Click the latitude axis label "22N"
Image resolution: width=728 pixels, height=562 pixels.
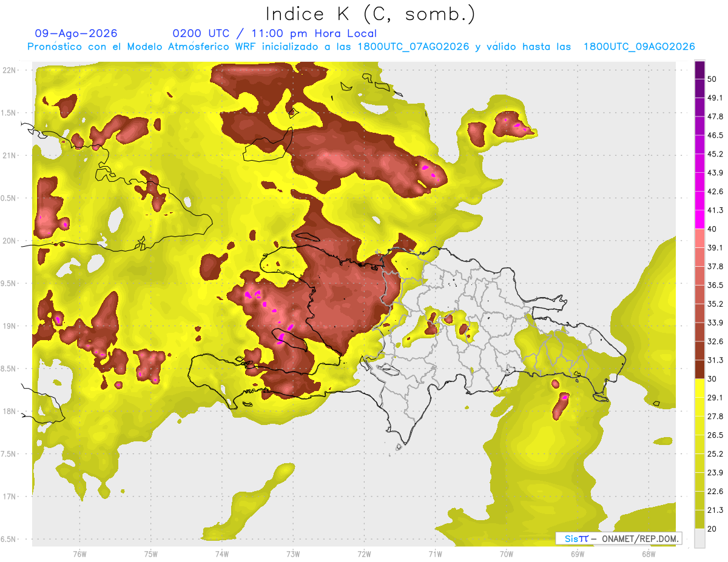click(10, 70)
